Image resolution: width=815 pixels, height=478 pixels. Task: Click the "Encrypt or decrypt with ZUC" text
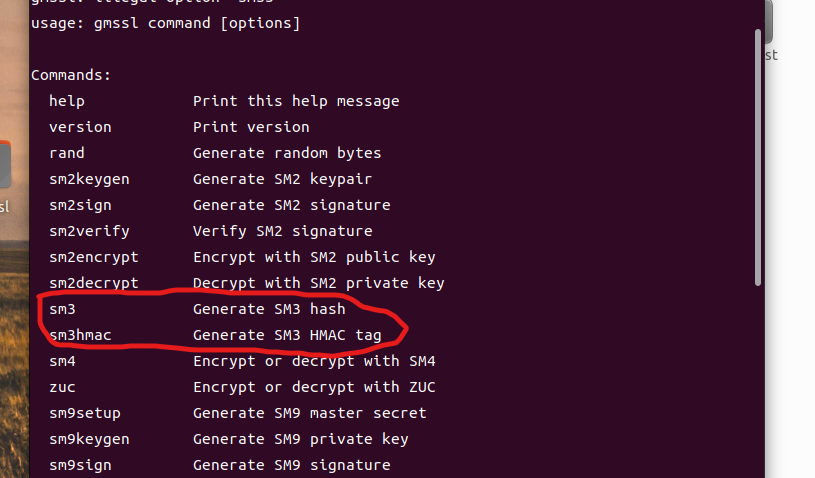point(314,387)
